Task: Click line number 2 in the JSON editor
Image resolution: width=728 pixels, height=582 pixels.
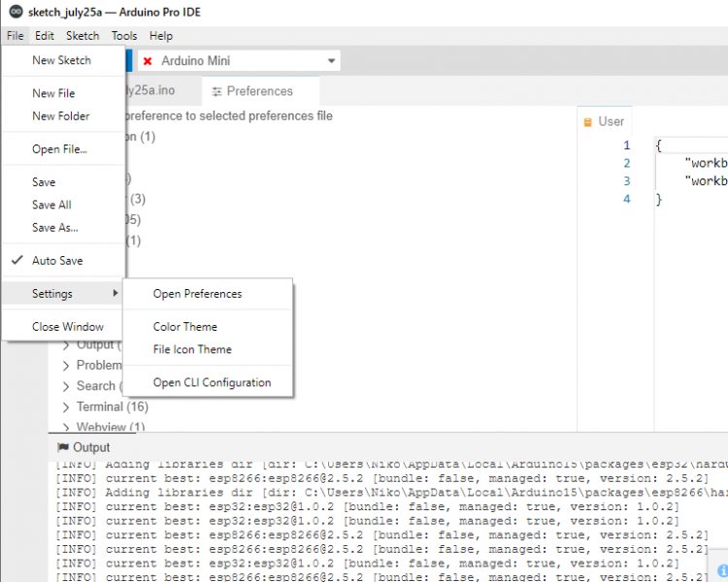Action: [627, 163]
